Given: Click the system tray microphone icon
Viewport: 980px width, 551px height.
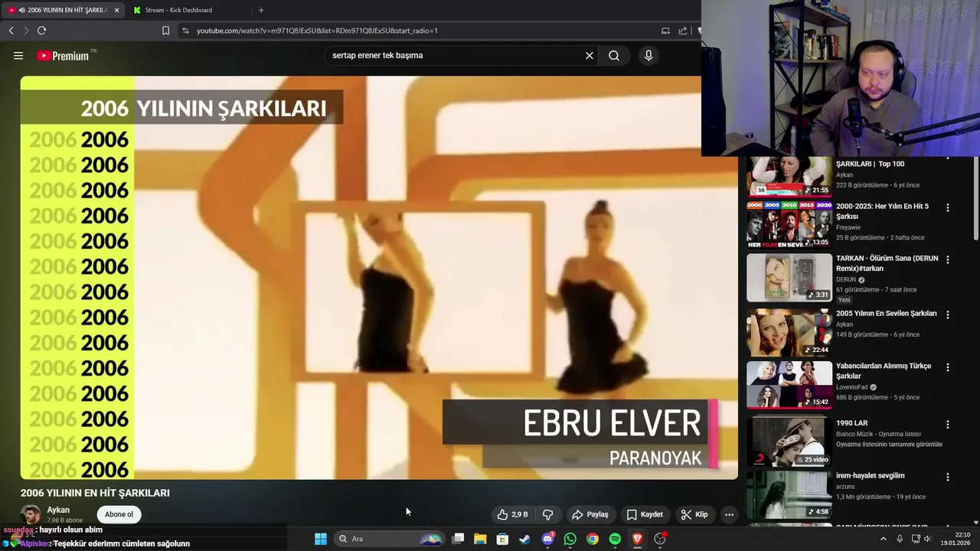Looking at the screenshot, I should click(x=900, y=539).
